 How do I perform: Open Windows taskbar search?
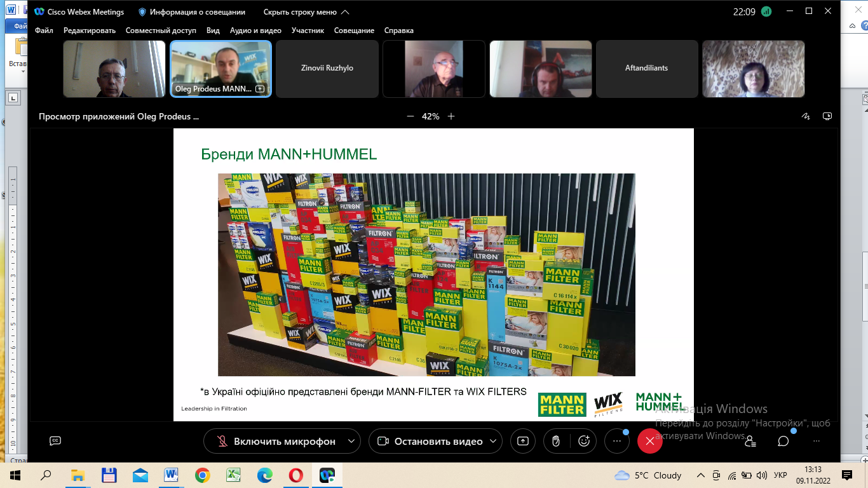point(46,475)
